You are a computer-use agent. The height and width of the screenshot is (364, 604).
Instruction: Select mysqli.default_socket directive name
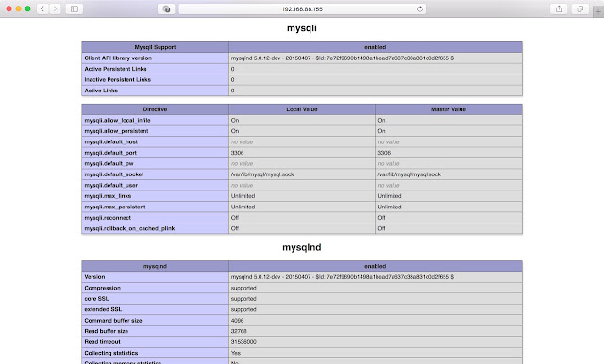coord(114,174)
